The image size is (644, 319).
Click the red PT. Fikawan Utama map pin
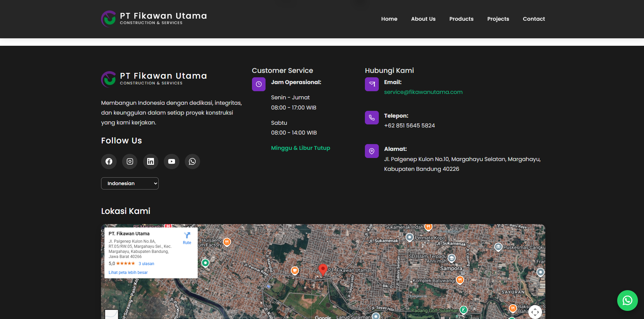point(323,269)
